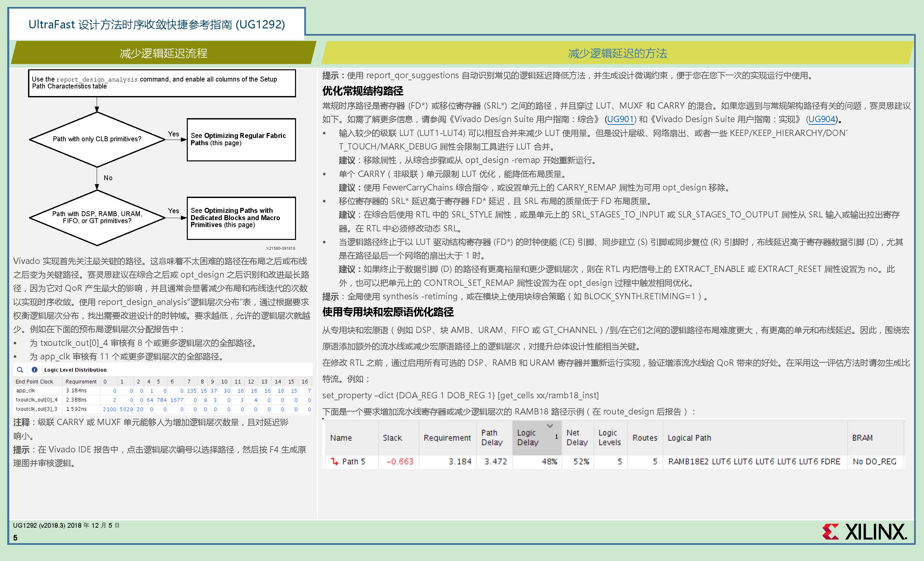Click the See Optimizing Regular Fabric Paths box
This screenshot has height=561, width=924.
click(241, 140)
